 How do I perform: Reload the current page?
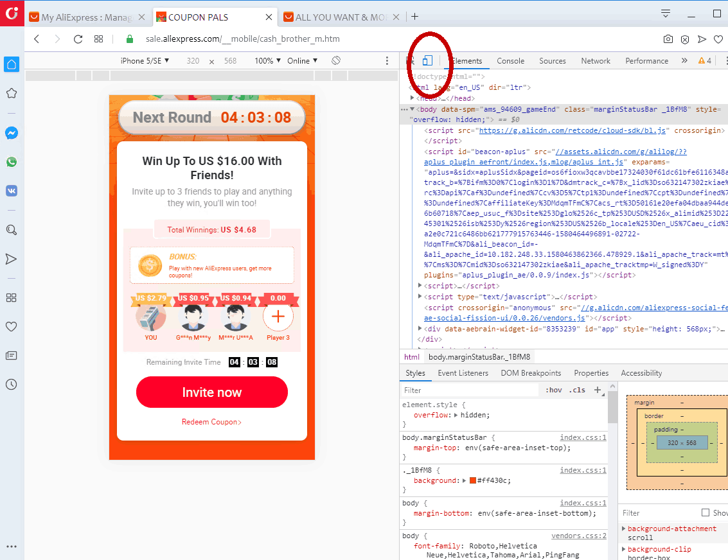click(x=78, y=39)
